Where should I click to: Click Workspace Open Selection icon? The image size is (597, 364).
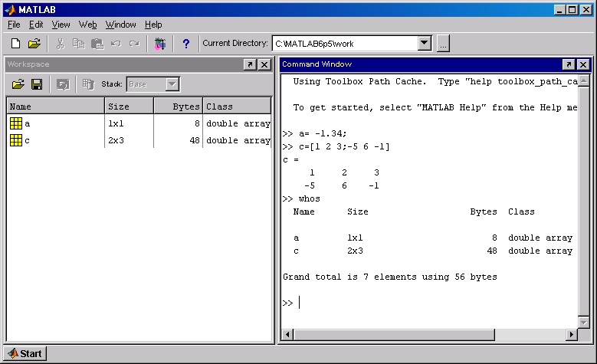[x=63, y=84]
